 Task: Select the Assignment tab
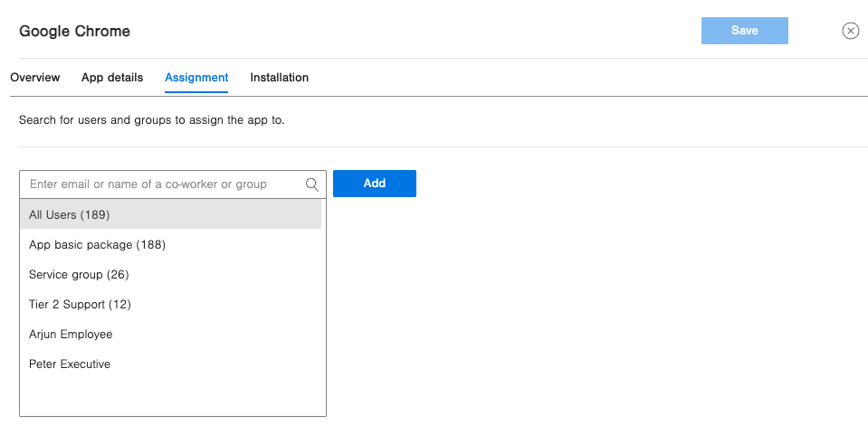(x=196, y=78)
